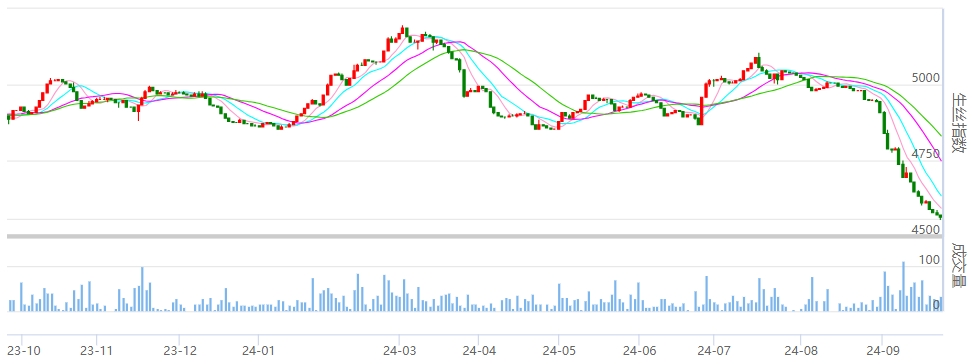The image size is (972, 364).
Task: Click the 23-10 date label on axis
Action: [x=22, y=351]
